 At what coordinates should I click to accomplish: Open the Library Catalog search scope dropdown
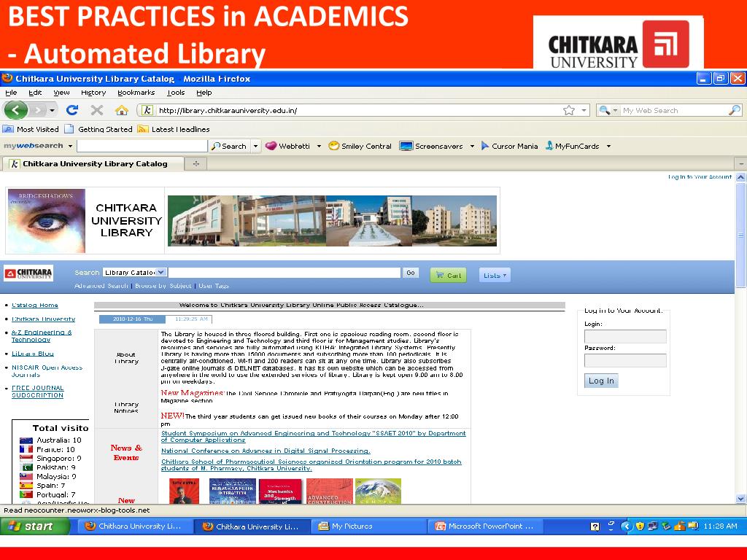134,273
